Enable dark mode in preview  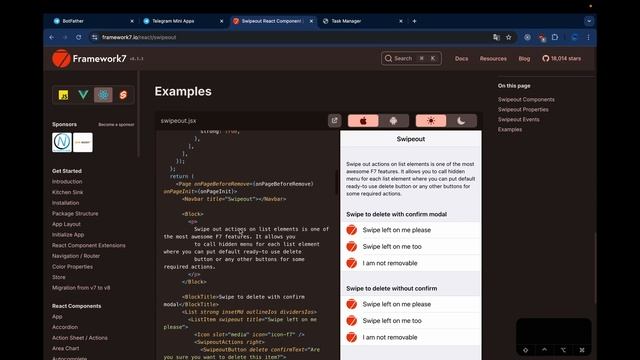click(461, 121)
